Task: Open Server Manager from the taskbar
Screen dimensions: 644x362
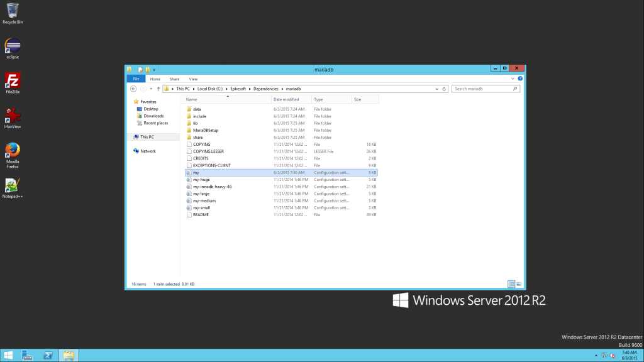Action: pos(27,356)
